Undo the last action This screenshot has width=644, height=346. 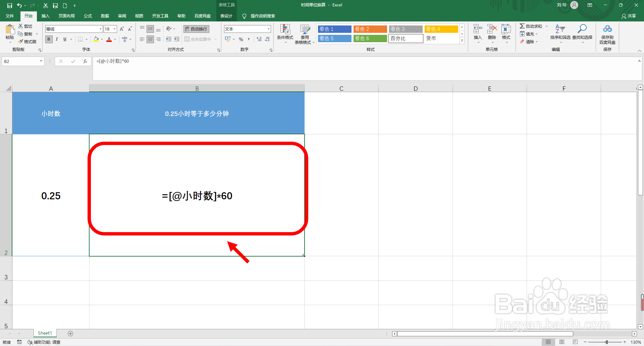pos(19,5)
